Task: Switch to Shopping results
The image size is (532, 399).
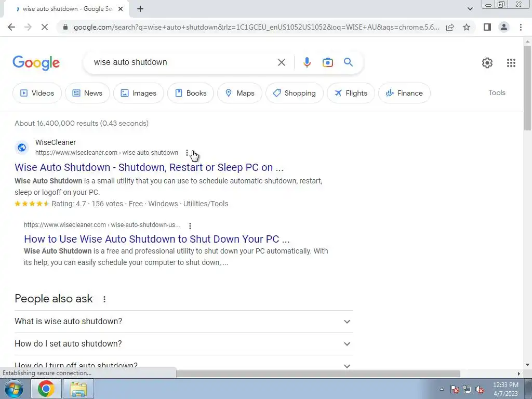Action: point(294,93)
